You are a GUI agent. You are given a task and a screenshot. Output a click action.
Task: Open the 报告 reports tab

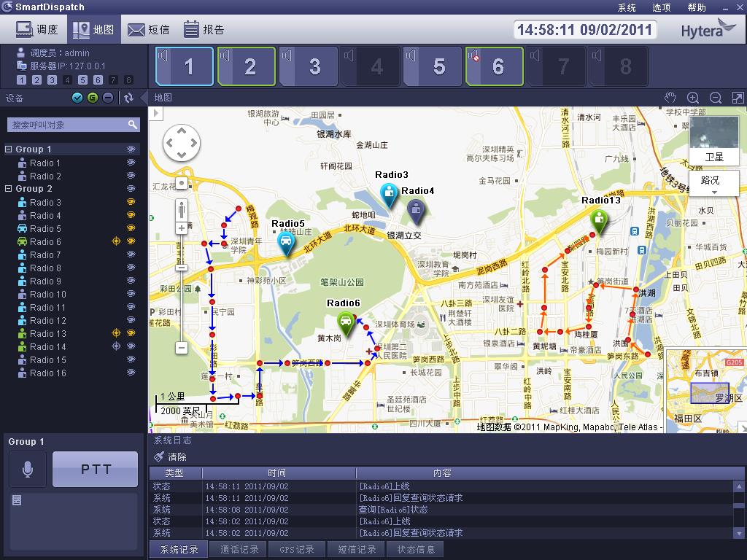(204, 29)
